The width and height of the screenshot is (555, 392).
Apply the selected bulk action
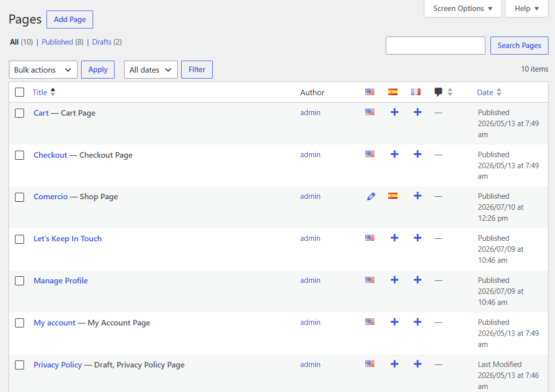(x=98, y=70)
